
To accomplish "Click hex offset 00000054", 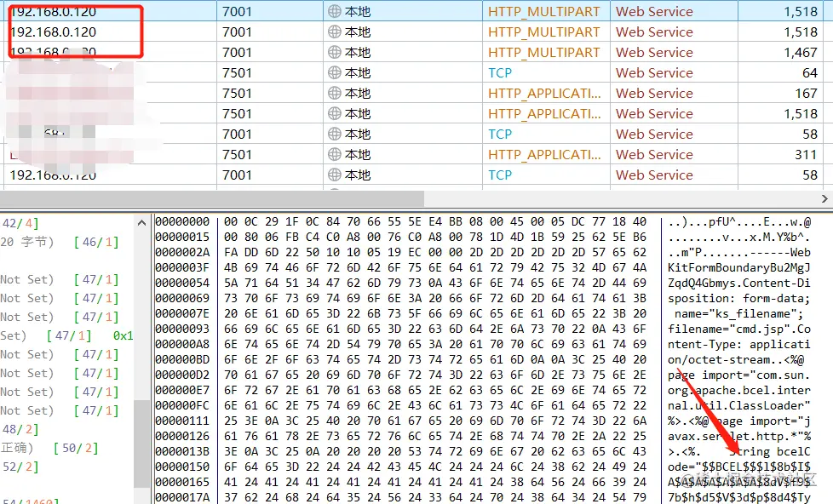I will tap(183, 283).
